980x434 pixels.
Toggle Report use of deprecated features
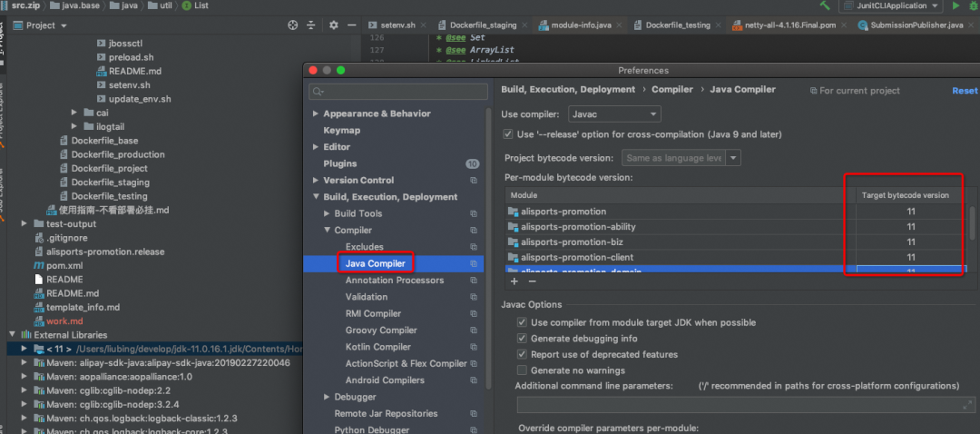522,355
